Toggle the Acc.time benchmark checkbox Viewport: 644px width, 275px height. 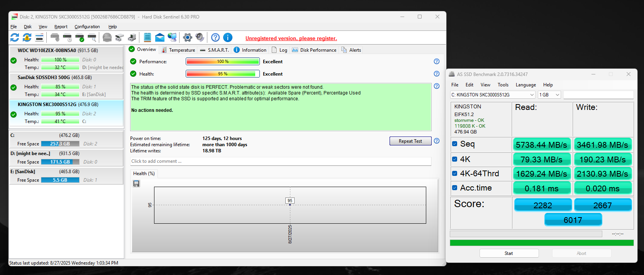[455, 188]
